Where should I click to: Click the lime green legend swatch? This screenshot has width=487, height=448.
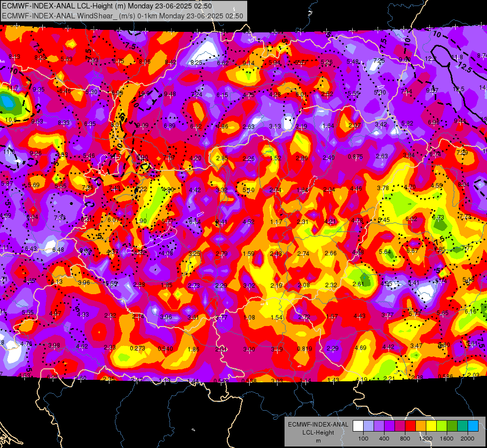click(x=442, y=426)
